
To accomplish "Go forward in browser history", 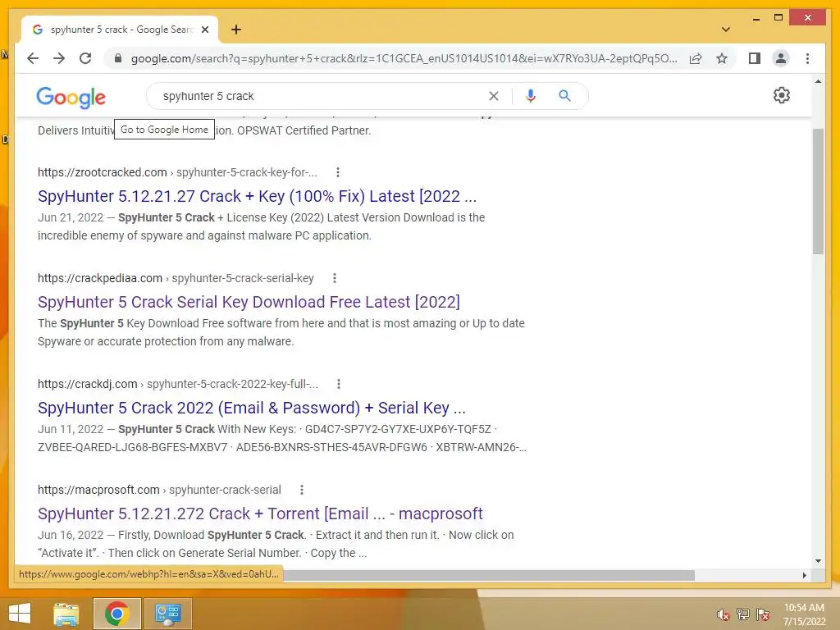I will (x=59, y=58).
